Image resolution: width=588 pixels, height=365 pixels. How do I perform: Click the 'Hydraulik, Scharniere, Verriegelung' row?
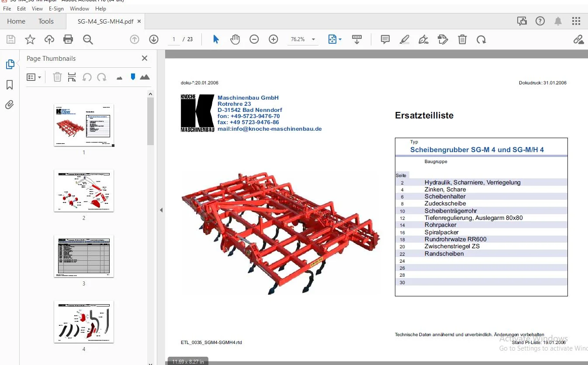[481, 182]
